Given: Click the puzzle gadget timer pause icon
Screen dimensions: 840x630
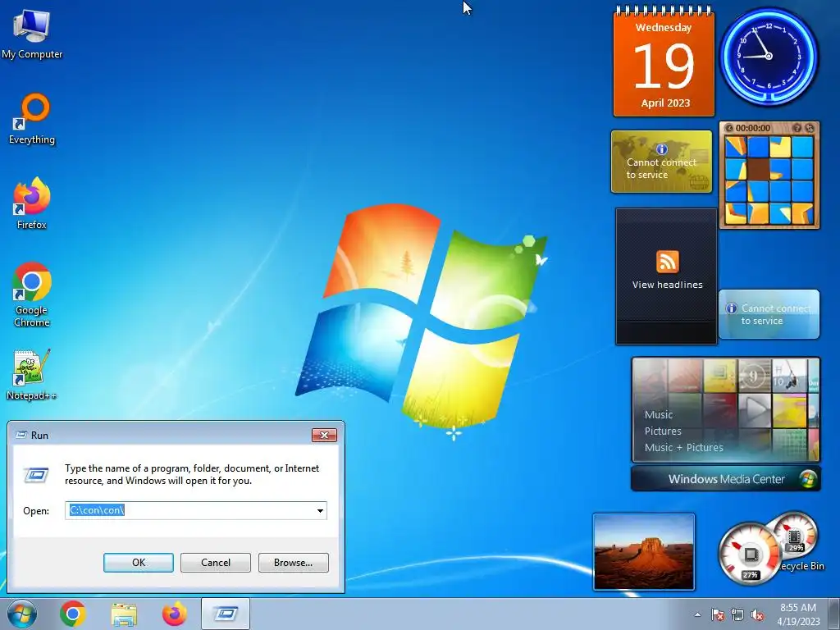Looking at the screenshot, I should click(729, 128).
